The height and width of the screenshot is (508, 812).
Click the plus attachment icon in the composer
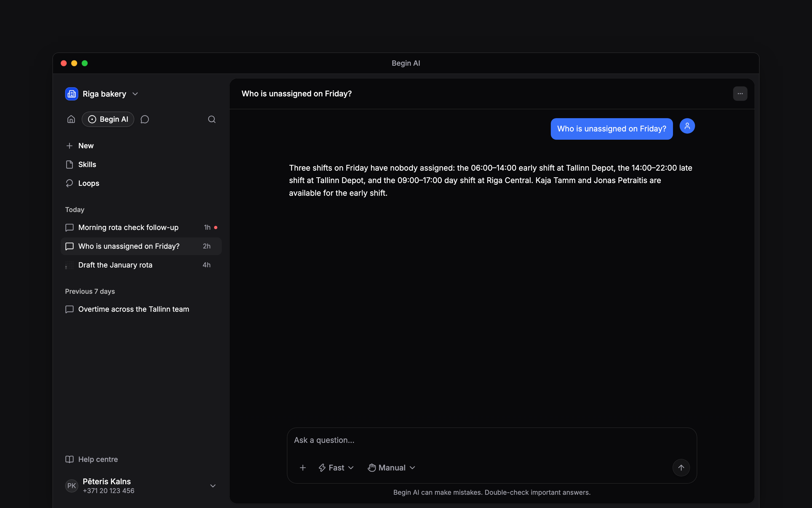tap(303, 468)
